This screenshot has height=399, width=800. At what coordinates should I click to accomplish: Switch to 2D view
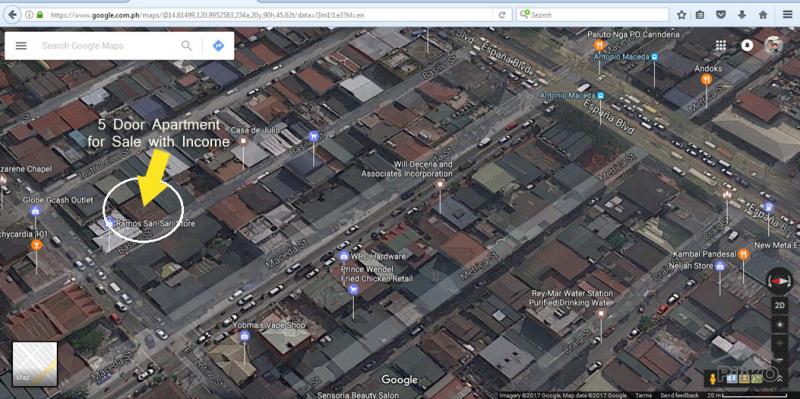click(780, 305)
